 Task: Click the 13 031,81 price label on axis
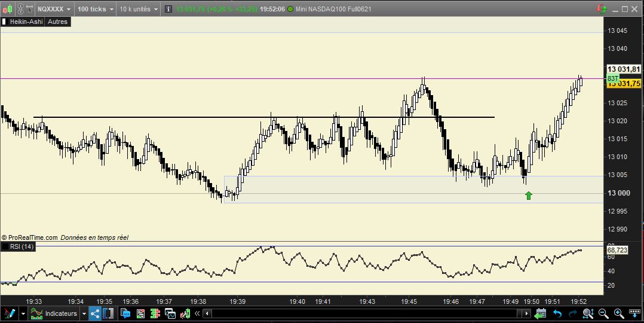coord(624,69)
